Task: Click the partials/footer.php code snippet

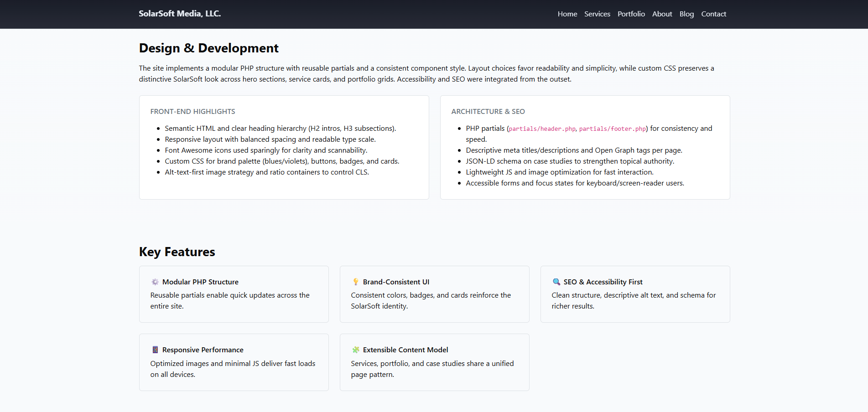Action: point(613,129)
